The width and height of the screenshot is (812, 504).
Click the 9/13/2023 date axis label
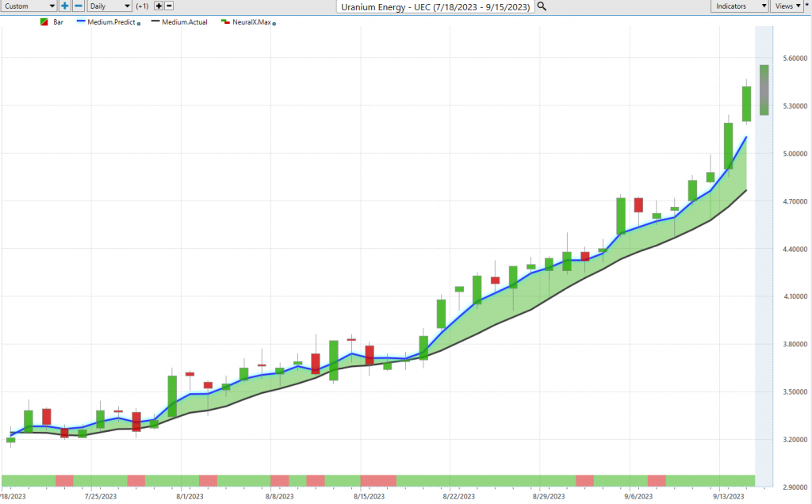728,496
